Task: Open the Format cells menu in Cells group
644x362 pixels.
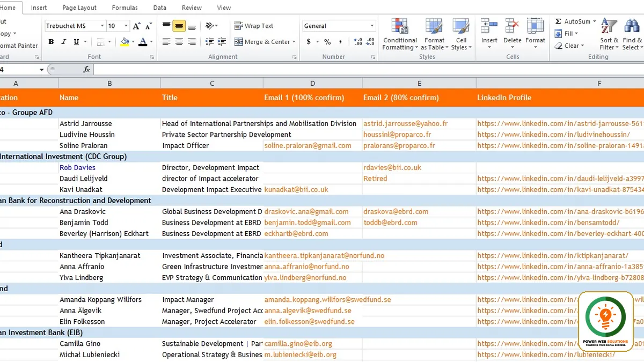Action: pos(535,33)
